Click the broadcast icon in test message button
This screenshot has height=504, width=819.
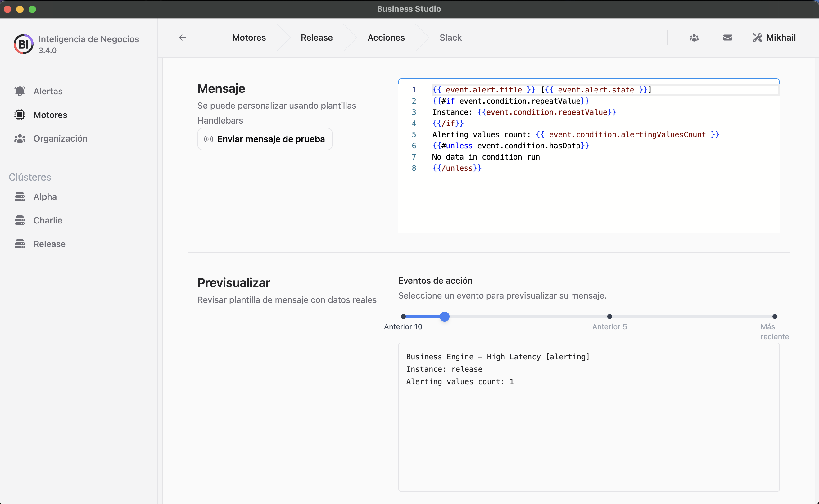pyautogui.click(x=209, y=139)
